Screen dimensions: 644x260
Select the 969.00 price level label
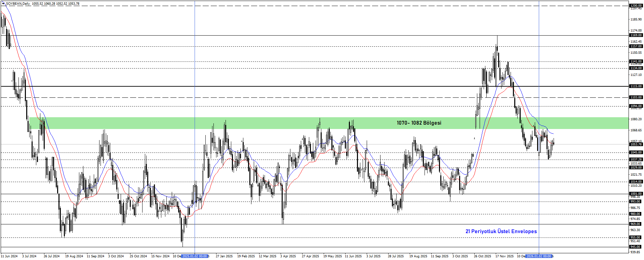pyautogui.click(x=636, y=224)
